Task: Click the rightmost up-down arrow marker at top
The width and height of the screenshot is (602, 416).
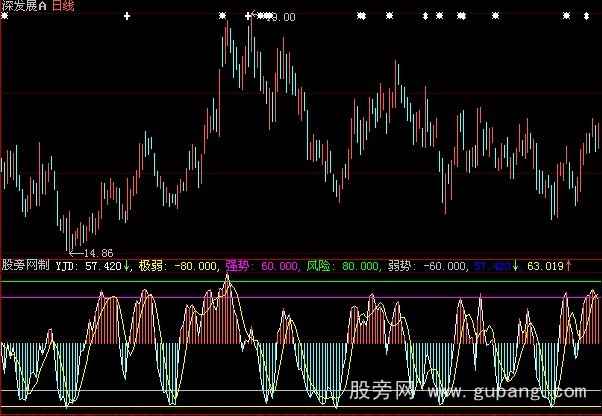Action: (x=586, y=16)
